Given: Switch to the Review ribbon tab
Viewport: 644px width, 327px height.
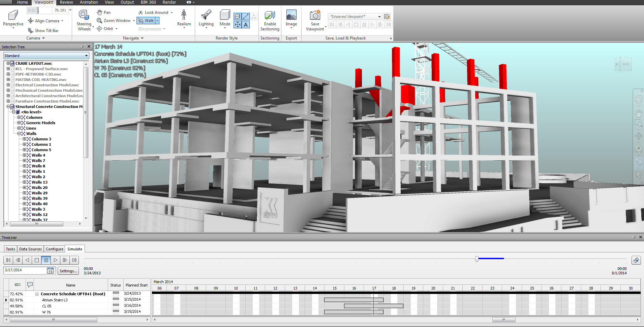Looking at the screenshot, I should [x=66, y=2].
